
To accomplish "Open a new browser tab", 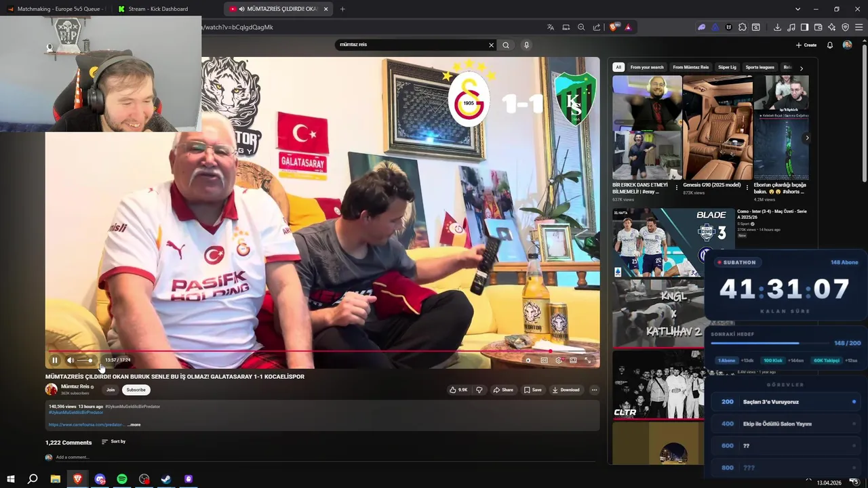I will [x=342, y=9].
